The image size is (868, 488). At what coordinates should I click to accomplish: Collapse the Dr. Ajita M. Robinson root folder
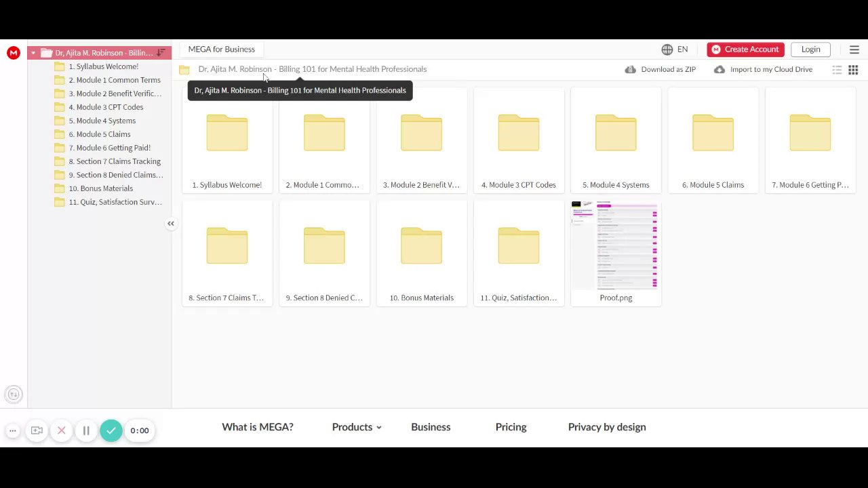[33, 53]
